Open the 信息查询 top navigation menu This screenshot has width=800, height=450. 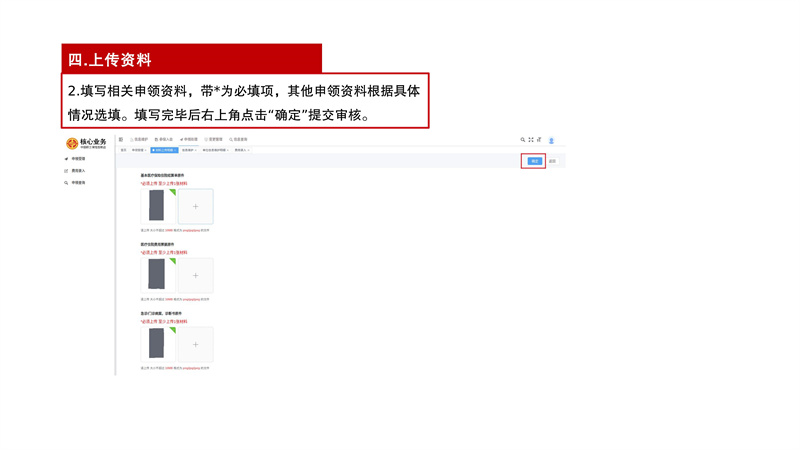pyautogui.click(x=238, y=139)
